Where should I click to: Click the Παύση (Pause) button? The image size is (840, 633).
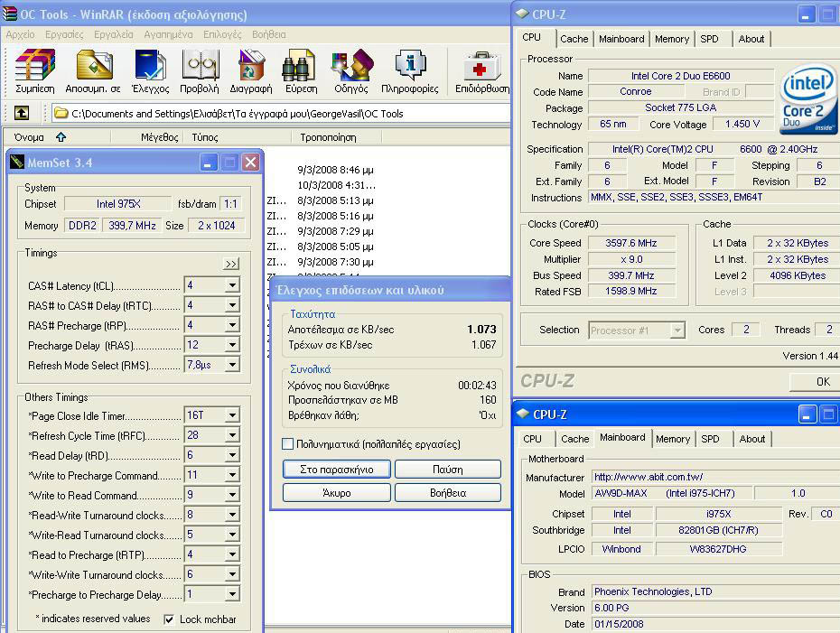[x=448, y=470]
